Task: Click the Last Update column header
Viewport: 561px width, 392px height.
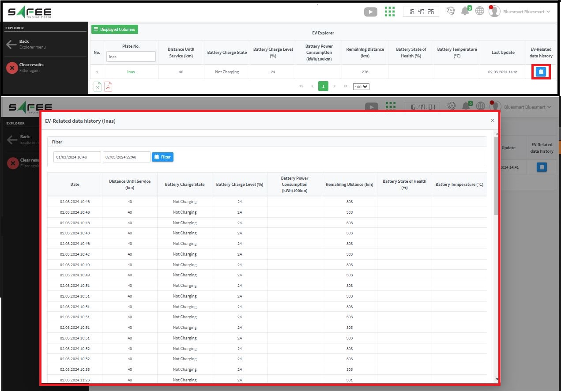Action: point(503,53)
